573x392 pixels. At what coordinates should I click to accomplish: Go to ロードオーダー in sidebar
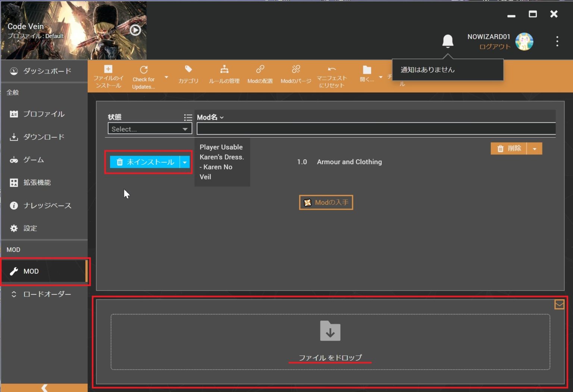point(47,294)
